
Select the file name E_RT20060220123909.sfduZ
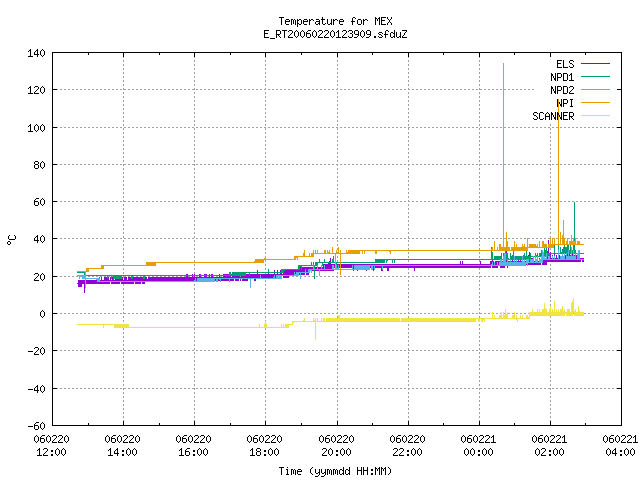tap(335, 34)
